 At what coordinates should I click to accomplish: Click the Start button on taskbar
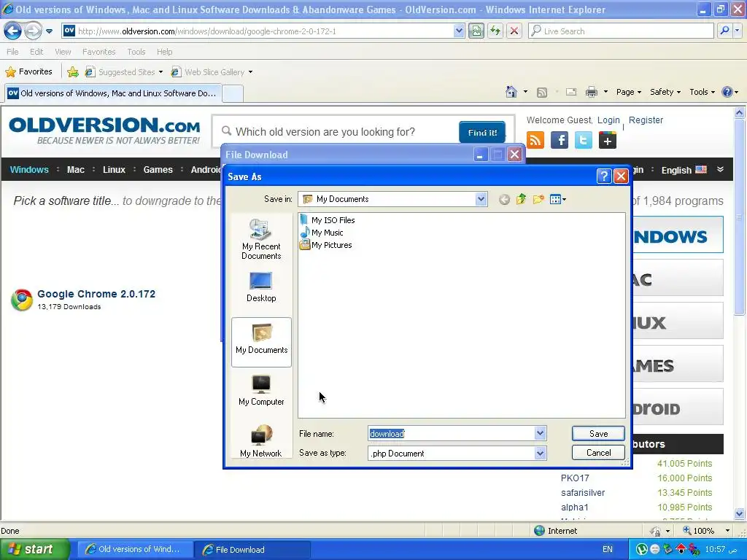click(34, 549)
